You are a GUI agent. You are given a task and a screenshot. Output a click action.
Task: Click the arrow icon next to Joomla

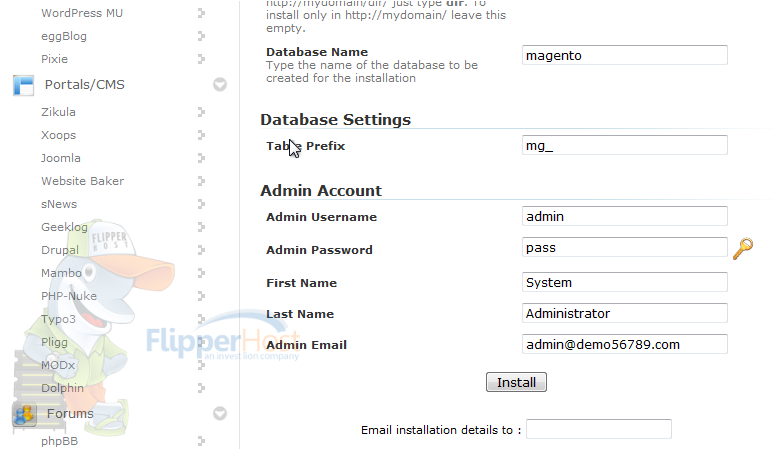tap(201, 158)
